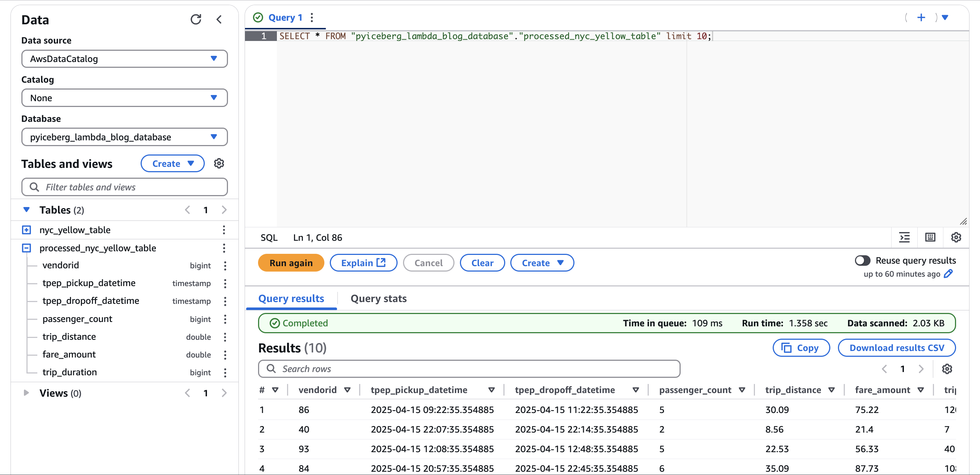Select the Query 1 tab
This screenshot has height=475, width=980.
285,17
